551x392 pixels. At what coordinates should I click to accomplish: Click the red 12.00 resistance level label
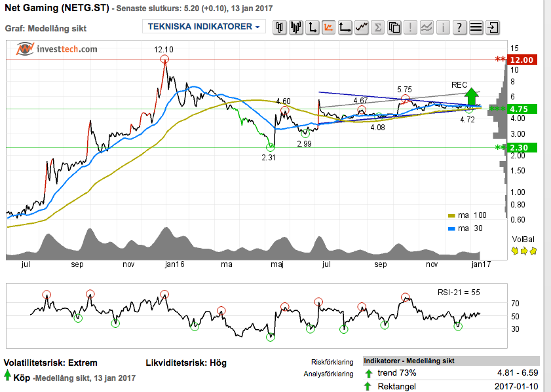click(x=522, y=60)
